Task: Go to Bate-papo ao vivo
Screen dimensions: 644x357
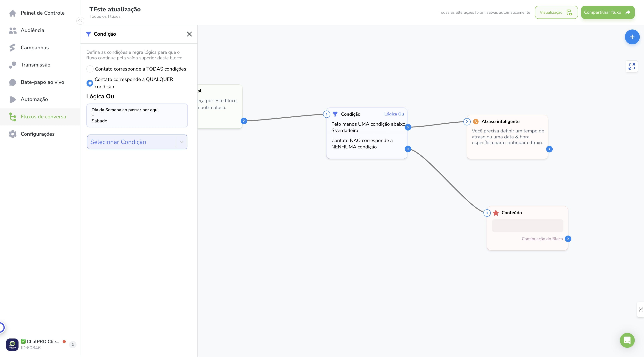Action: (42, 82)
